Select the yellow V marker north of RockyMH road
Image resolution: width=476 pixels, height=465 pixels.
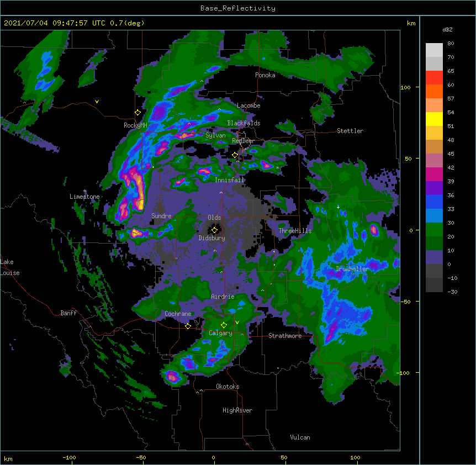pos(97,102)
